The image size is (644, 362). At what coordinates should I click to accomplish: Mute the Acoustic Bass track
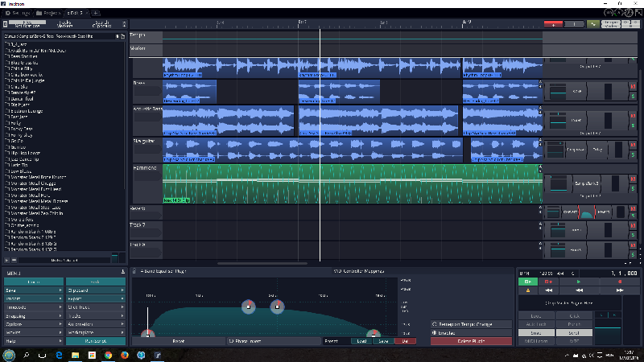point(633,116)
